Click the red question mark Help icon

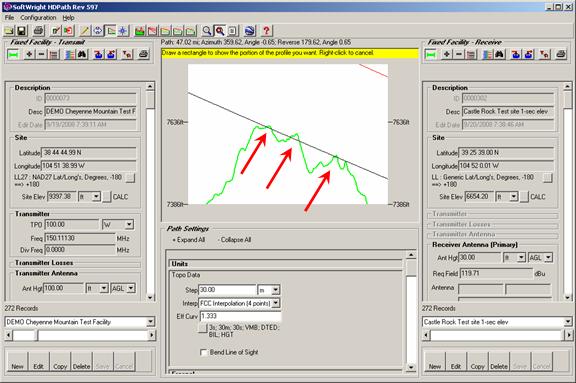click(267, 31)
